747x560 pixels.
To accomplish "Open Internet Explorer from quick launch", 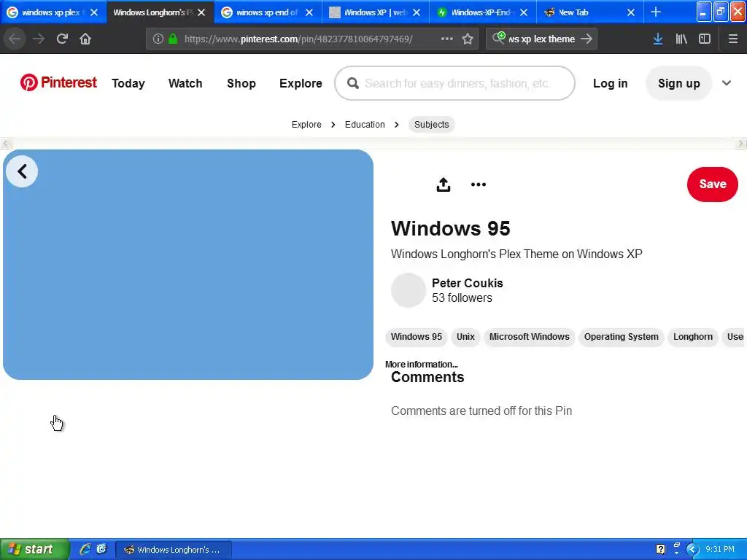I will 85,549.
